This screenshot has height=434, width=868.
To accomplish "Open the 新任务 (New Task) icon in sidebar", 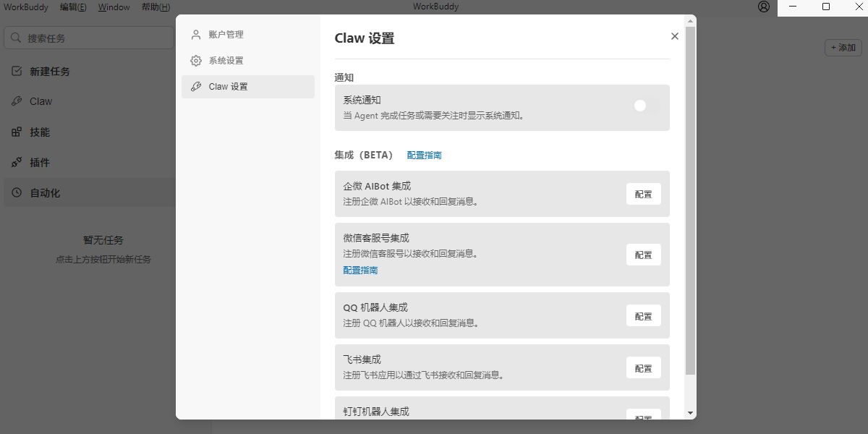I will [x=16, y=71].
